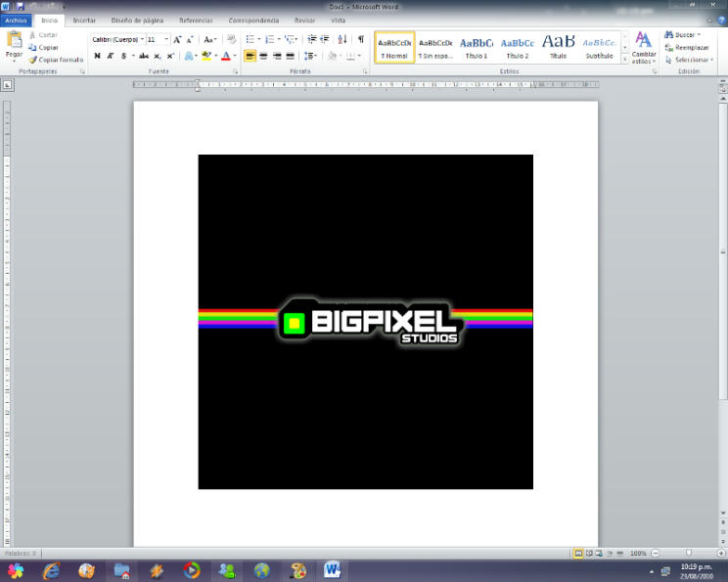728x582 pixels.
Task: Center align the text
Action: [263, 56]
